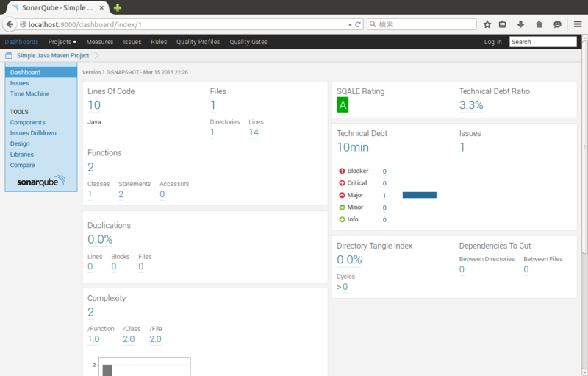Image resolution: width=588 pixels, height=376 pixels.
Task: Open the chat bubble icon in toolbar
Action: [x=557, y=24]
